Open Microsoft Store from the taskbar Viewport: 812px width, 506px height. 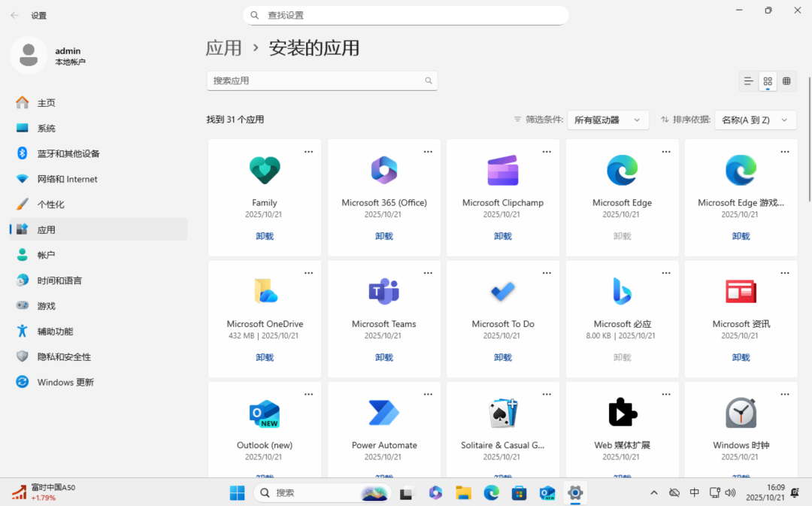(519, 492)
